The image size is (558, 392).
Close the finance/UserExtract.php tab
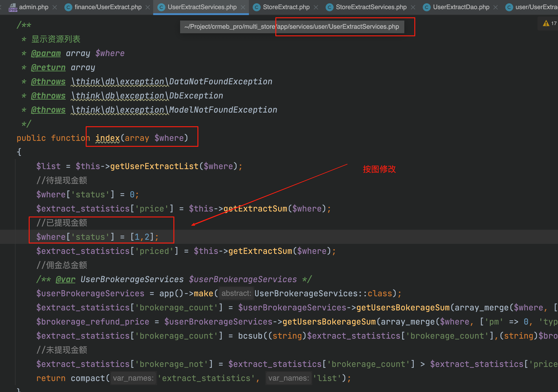[148, 7]
